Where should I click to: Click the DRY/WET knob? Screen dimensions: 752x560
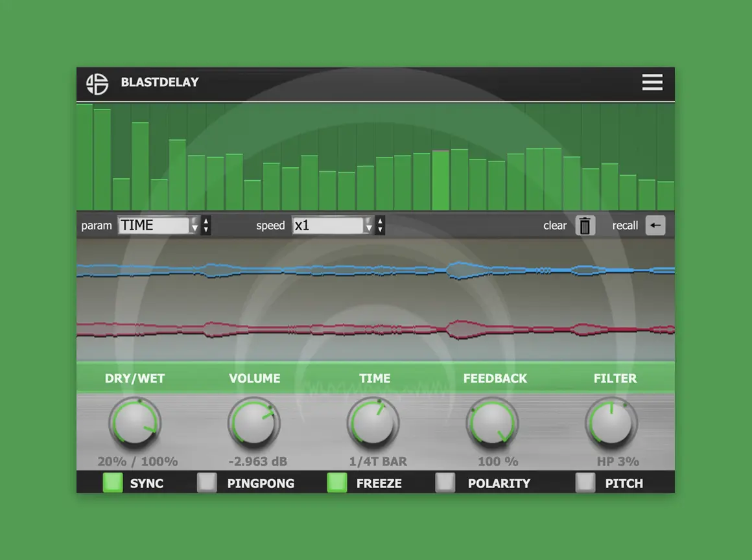coord(135,423)
